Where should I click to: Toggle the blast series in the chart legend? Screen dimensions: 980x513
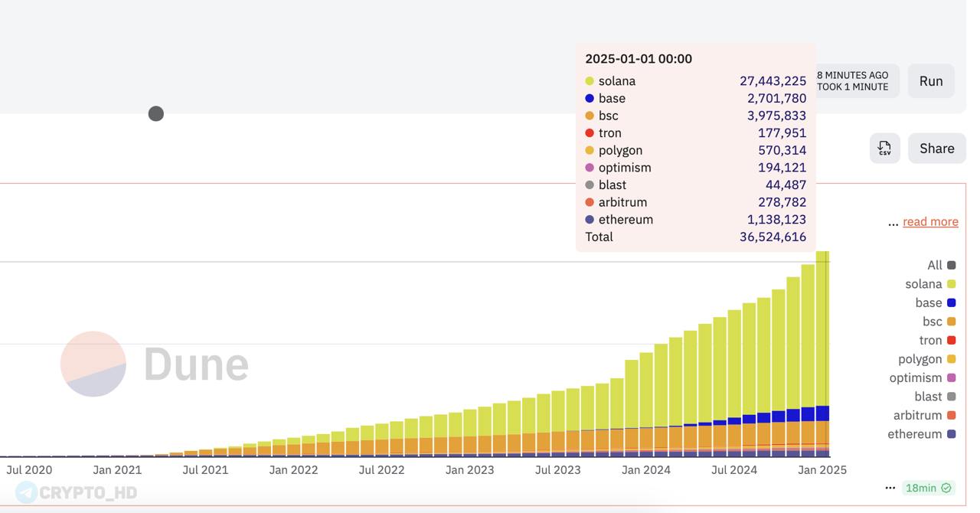[935, 397]
